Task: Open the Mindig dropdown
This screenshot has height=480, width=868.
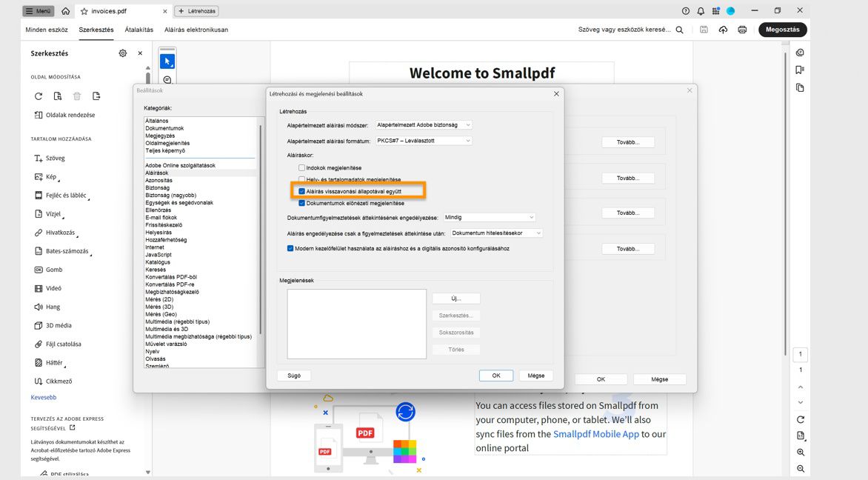Action: tap(489, 218)
